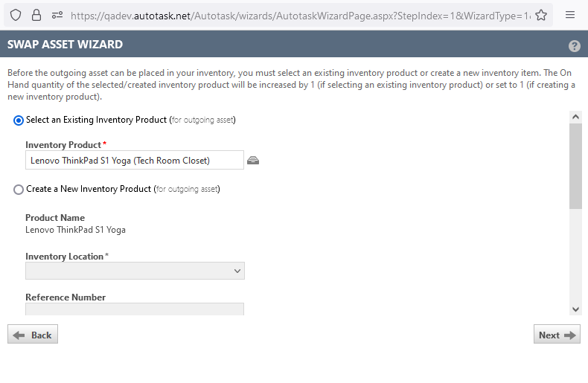Viewport: 588px width, 383px height.
Task: Click the vertical scrollbar thumb
Action: (x=575, y=165)
